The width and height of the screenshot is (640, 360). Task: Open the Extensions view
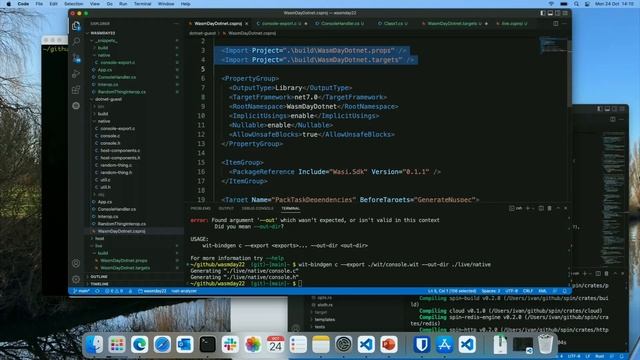click(x=76, y=90)
